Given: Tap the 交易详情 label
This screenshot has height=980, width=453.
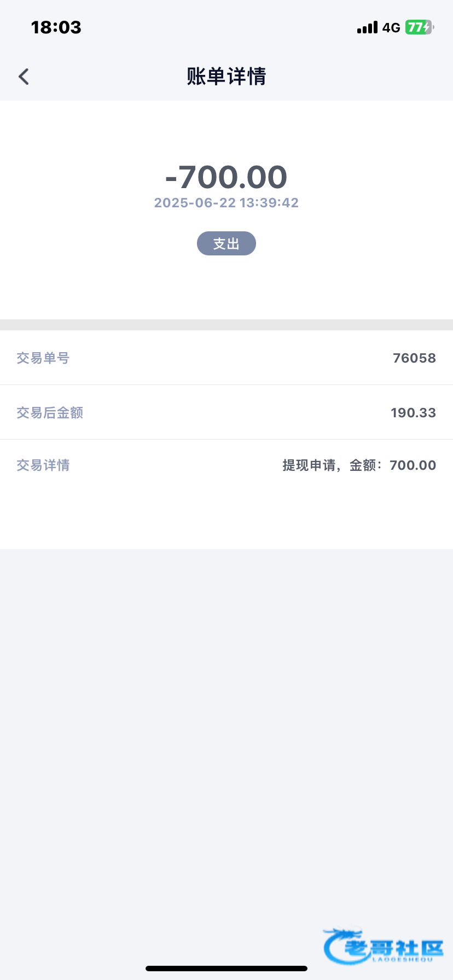Looking at the screenshot, I should [43, 465].
